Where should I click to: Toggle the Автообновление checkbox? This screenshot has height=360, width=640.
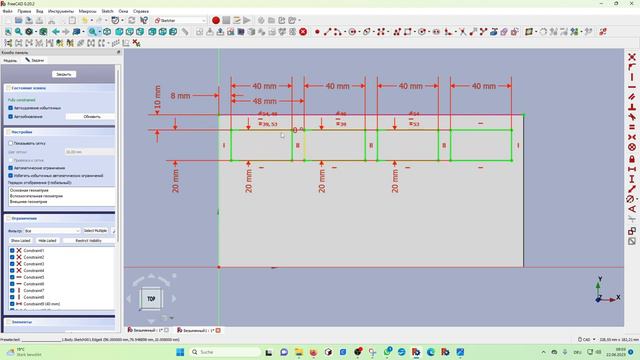click(x=11, y=116)
